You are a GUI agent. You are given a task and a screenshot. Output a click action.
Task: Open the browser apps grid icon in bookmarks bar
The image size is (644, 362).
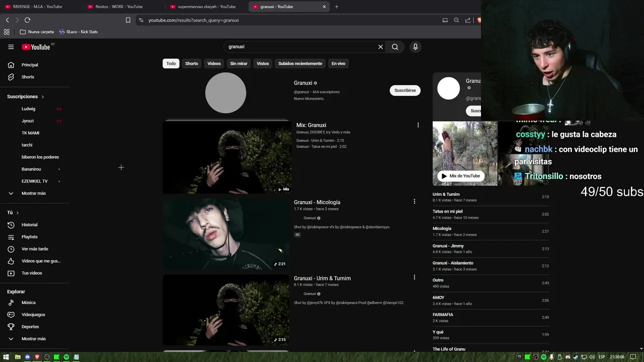point(7,32)
